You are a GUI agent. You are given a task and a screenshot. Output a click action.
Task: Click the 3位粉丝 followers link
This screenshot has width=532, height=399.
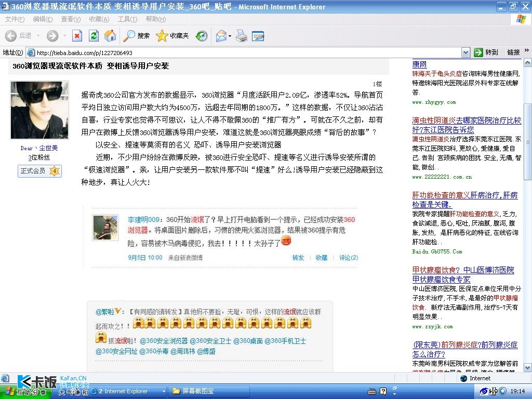coord(39,157)
